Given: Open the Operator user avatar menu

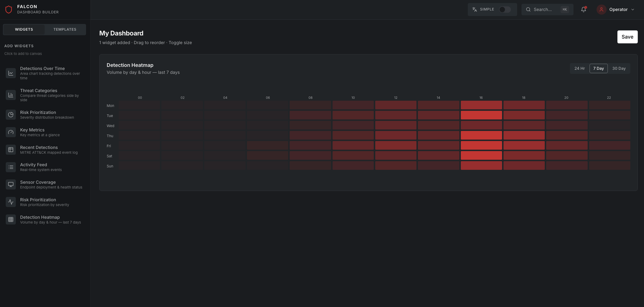Looking at the screenshot, I should (601, 10).
